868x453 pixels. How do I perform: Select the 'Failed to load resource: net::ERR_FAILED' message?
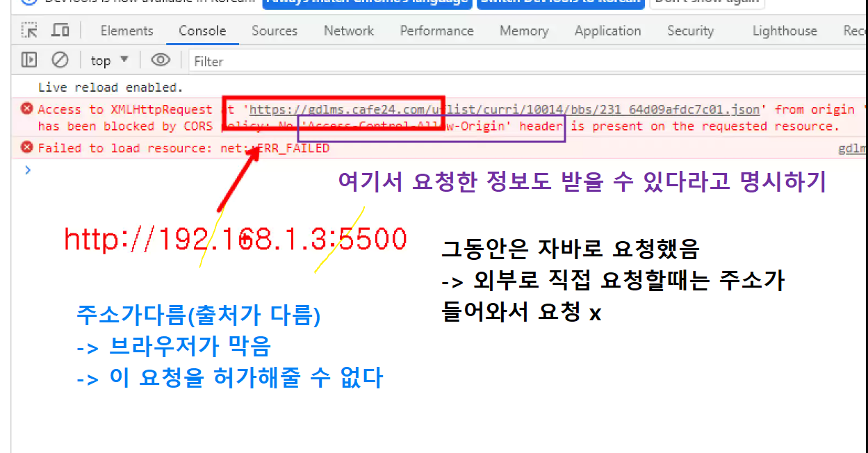click(183, 148)
